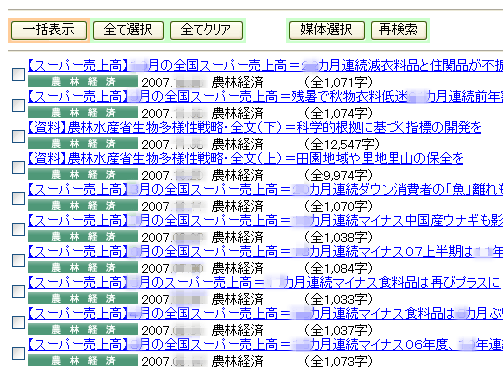The width and height of the screenshot is (503, 367).
Task: Click the 再検索 button
Action: [399, 30]
